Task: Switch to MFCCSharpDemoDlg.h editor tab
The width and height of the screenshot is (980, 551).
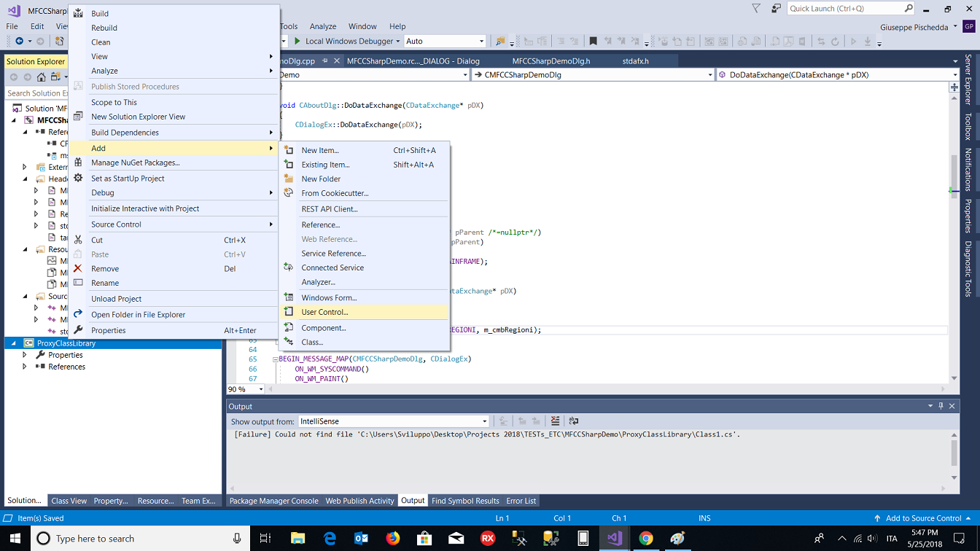Action: pyautogui.click(x=551, y=61)
